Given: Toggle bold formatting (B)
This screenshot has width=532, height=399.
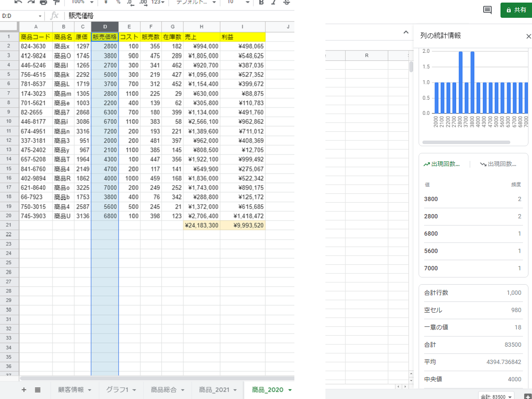Looking at the screenshot, I should click(x=261, y=2).
